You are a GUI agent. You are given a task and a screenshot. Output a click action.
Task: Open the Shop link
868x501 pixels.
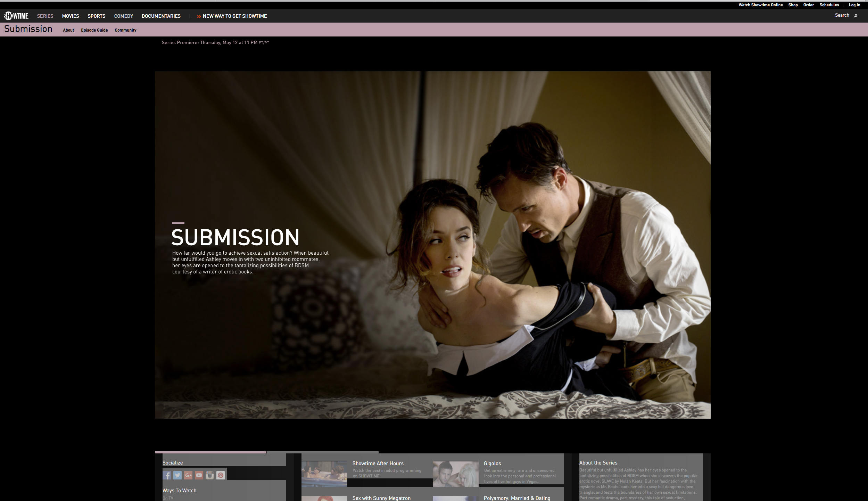[793, 5]
